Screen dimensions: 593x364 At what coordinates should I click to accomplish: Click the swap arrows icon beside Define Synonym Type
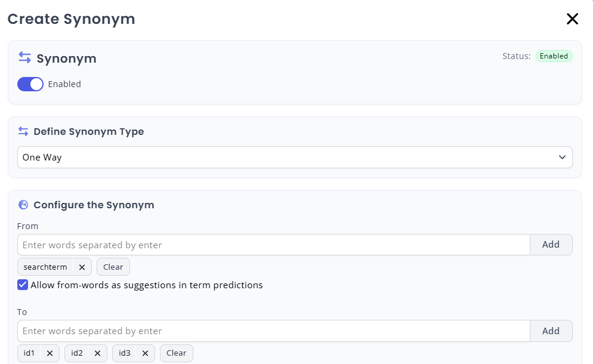coord(23,131)
